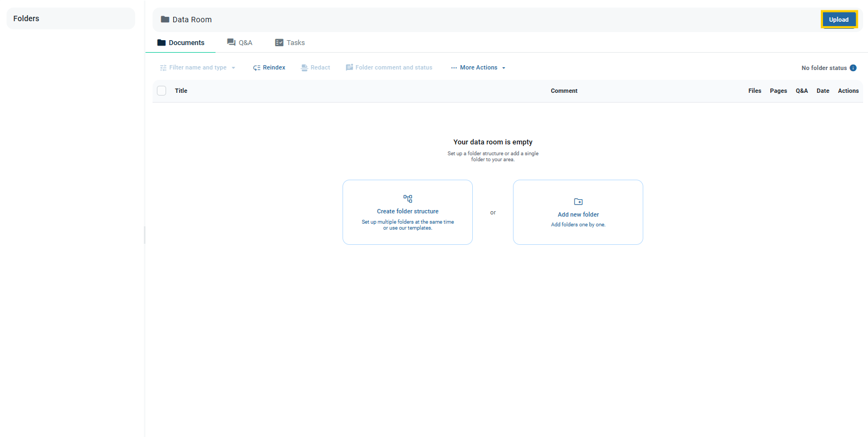The image size is (868, 437).
Task: Open Folder comment and status
Action: (x=389, y=68)
